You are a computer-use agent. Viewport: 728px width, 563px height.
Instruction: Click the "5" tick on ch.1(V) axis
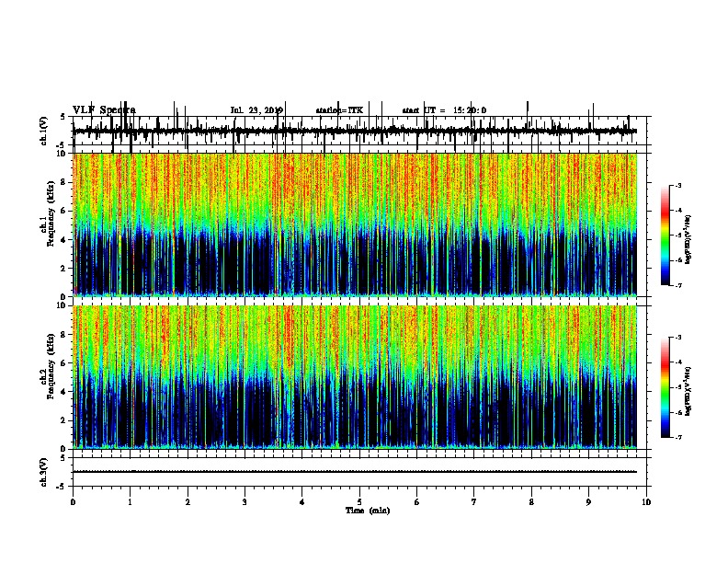coord(64,117)
